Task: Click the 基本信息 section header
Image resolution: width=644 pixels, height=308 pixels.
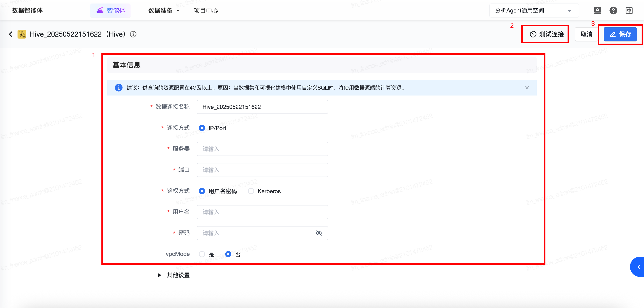Action: tap(322, 65)
